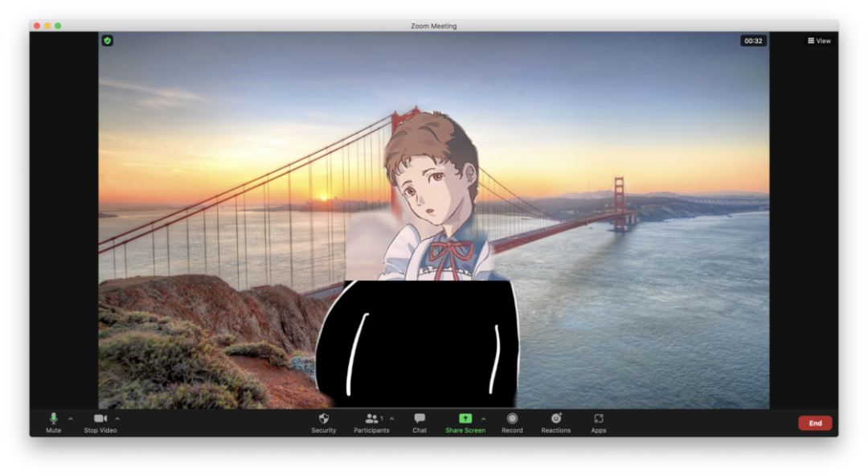The width and height of the screenshot is (868, 476).
Task: Close the Zoom Meeting window
Action: point(37,26)
